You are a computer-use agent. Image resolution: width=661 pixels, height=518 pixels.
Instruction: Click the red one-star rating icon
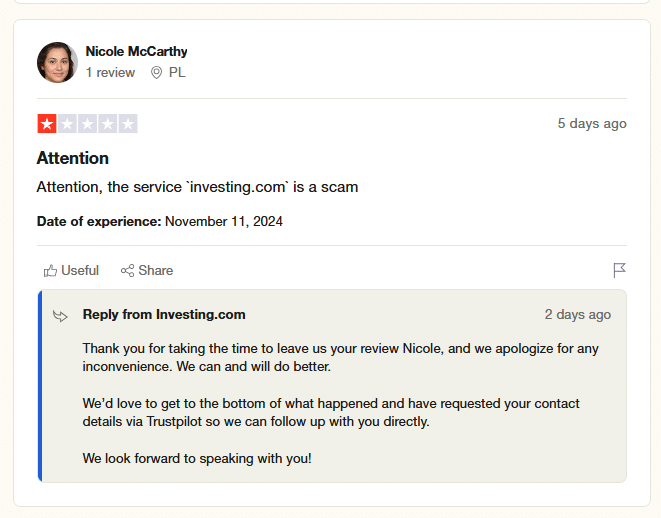pos(47,123)
